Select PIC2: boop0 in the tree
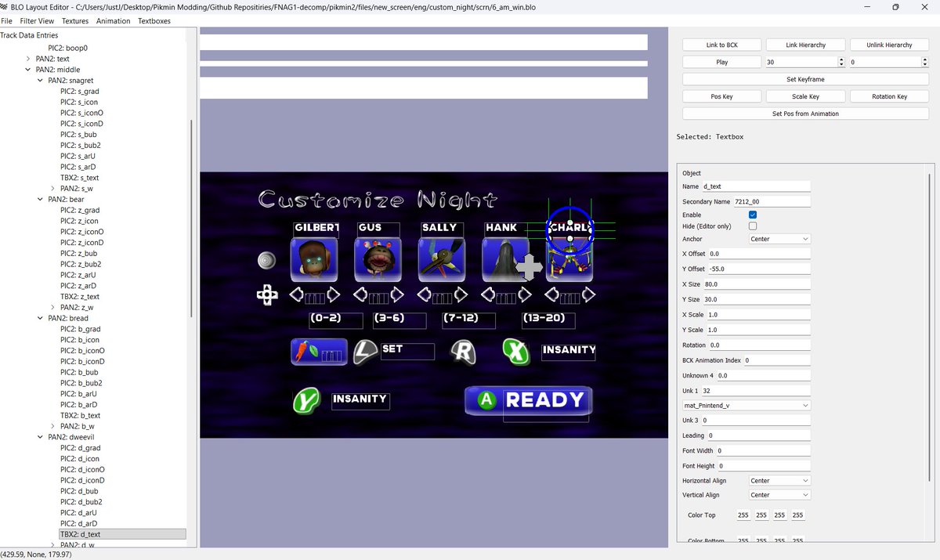This screenshot has width=940, height=560. [x=68, y=48]
